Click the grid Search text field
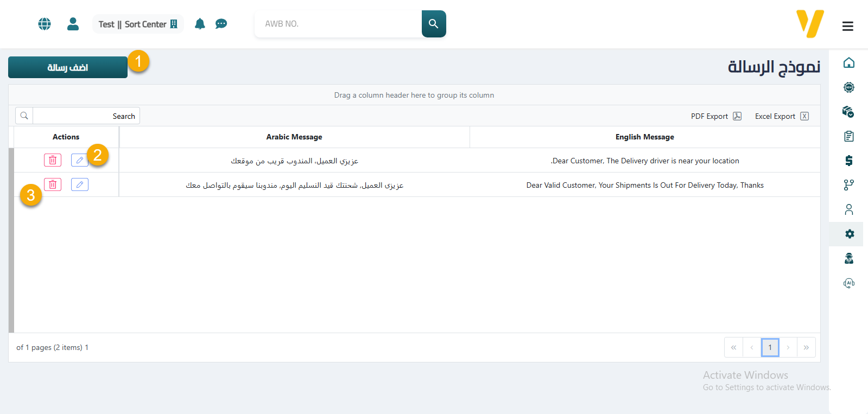 pos(86,116)
